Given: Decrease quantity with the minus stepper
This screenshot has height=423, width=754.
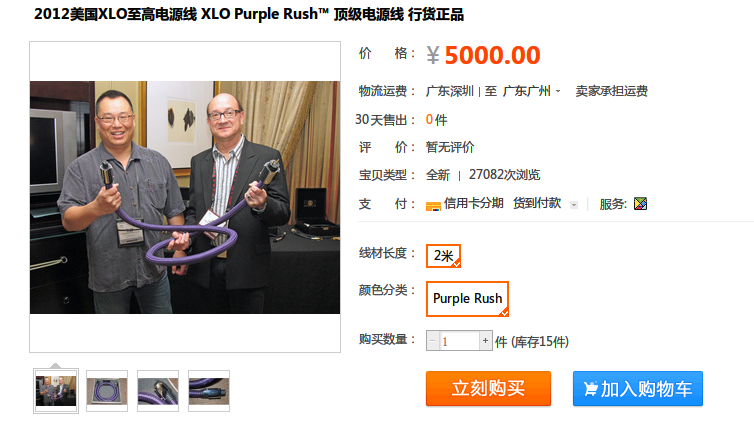Looking at the screenshot, I should click(x=432, y=341).
